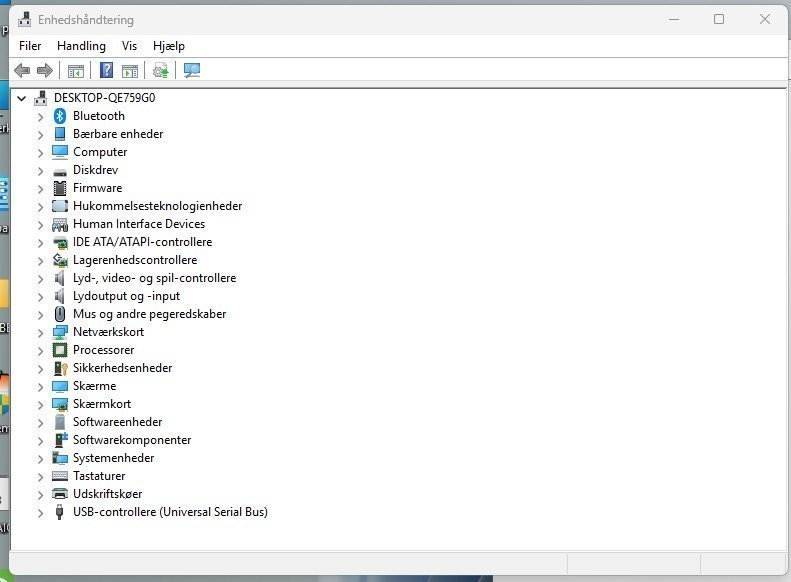Toggle the show/hide console tree icon
This screenshot has width=791, height=582.
click(76, 70)
